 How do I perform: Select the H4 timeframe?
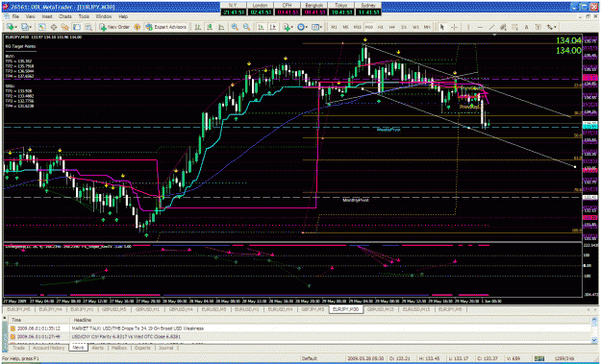click(392, 27)
